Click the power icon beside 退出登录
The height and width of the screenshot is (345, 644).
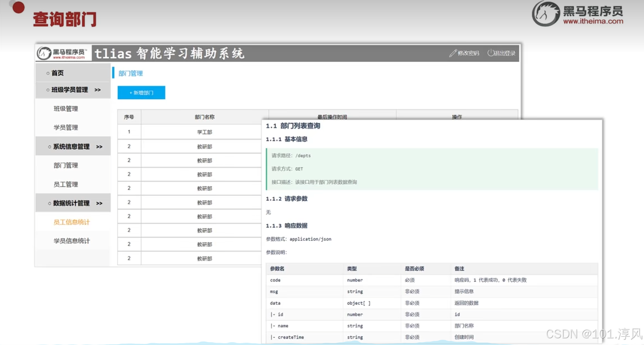click(x=491, y=53)
